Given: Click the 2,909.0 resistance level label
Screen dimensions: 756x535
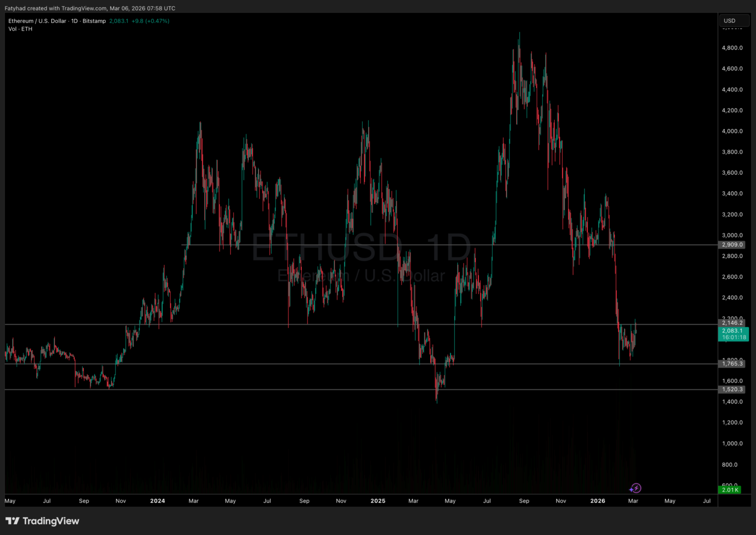Looking at the screenshot, I should point(732,244).
